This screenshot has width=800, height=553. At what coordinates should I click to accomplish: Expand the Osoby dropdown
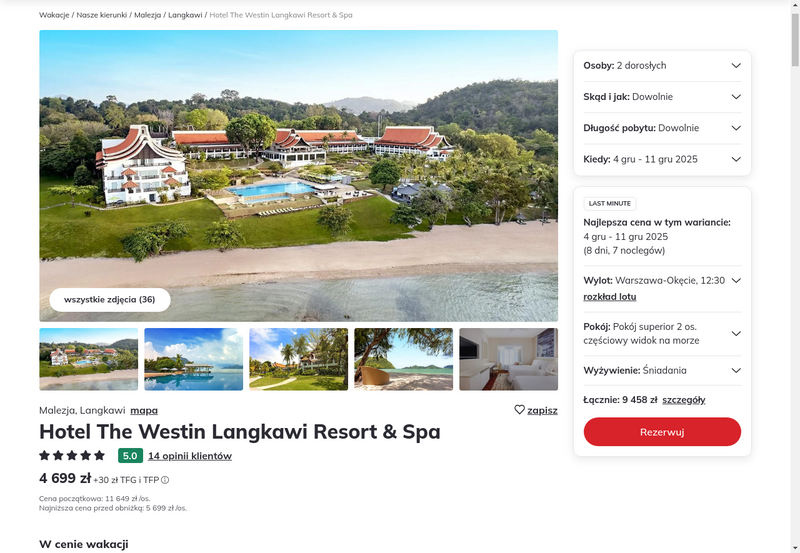point(662,65)
